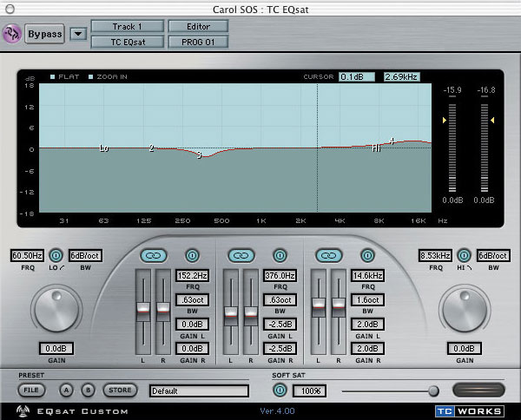Click band 2 frequency field 152.2Hz
521x420 pixels.
(192, 276)
